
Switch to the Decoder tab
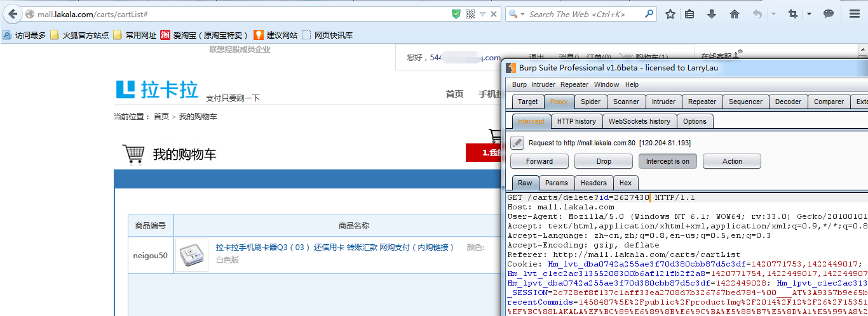coord(788,102)
